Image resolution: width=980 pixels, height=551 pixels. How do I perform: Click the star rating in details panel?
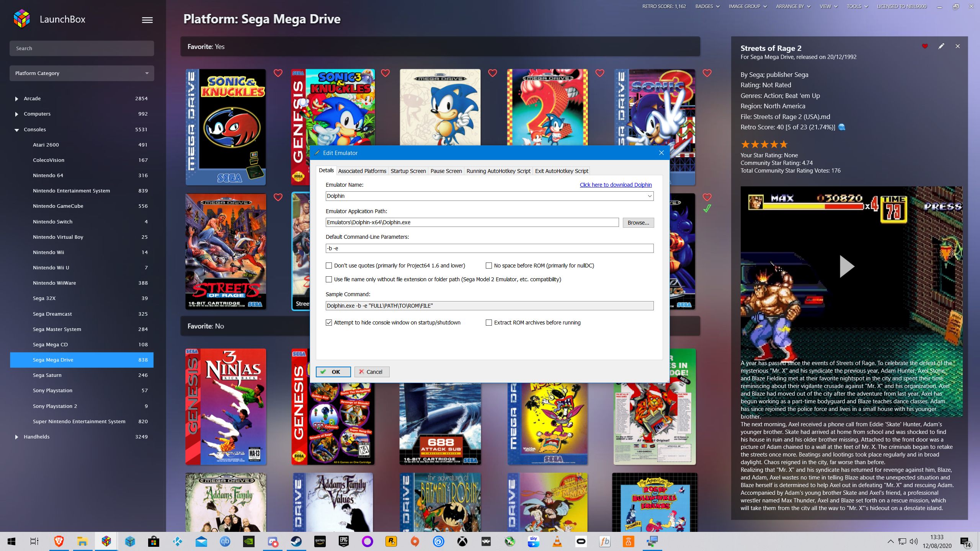pyautogui.click(x=764, y=144)
